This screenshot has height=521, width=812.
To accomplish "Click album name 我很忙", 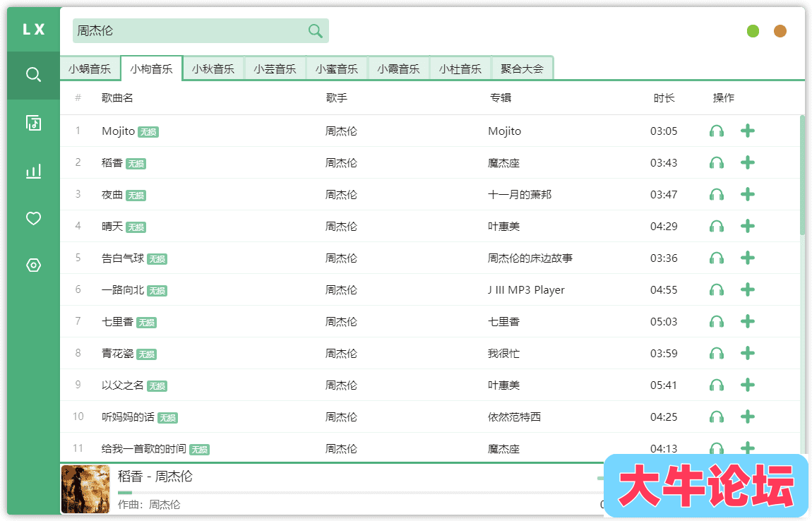I will [x=504, y=354].
